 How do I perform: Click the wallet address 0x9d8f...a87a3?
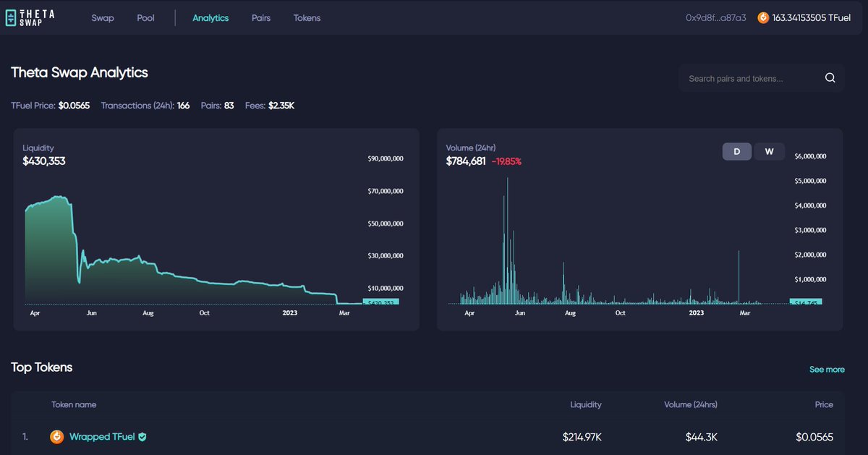(x=715, y=17)
